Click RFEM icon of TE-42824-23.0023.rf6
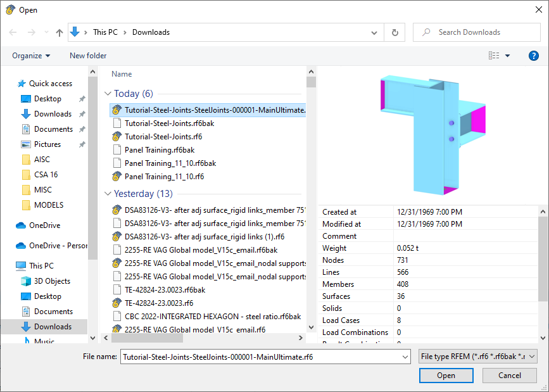 (x=117, y=303)
